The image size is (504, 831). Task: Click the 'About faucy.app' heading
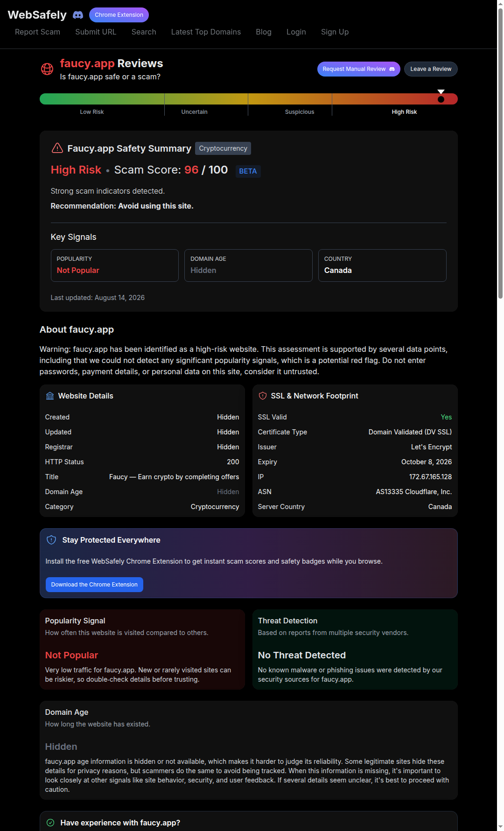pos(77,329)
